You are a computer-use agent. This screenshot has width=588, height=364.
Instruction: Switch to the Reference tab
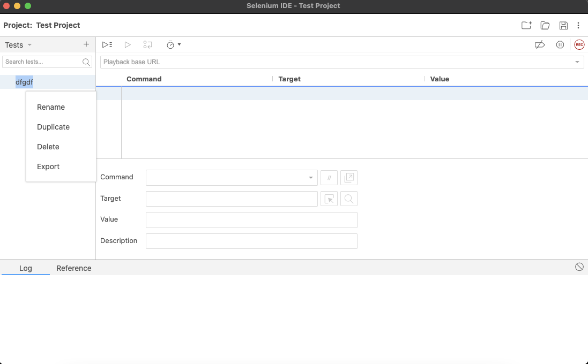pos(74,268)
